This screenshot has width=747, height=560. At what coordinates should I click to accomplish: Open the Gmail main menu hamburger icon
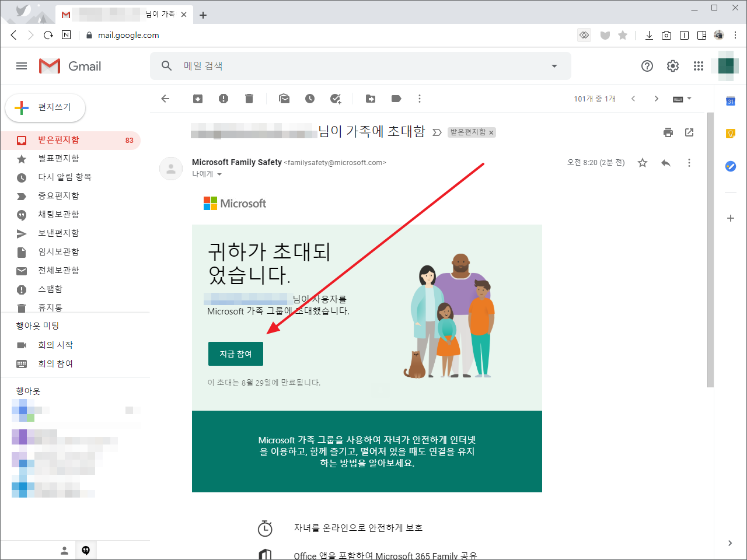point(22,66)
